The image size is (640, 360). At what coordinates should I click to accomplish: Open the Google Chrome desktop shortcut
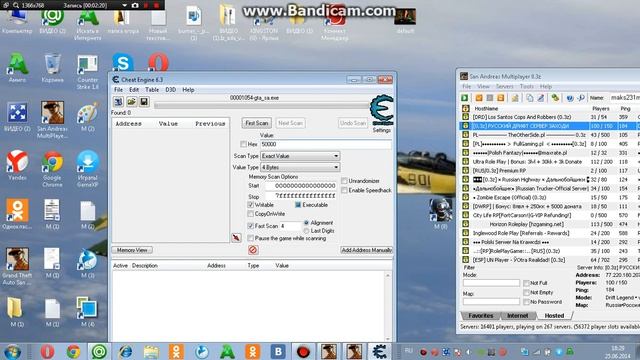coord(52,168)
